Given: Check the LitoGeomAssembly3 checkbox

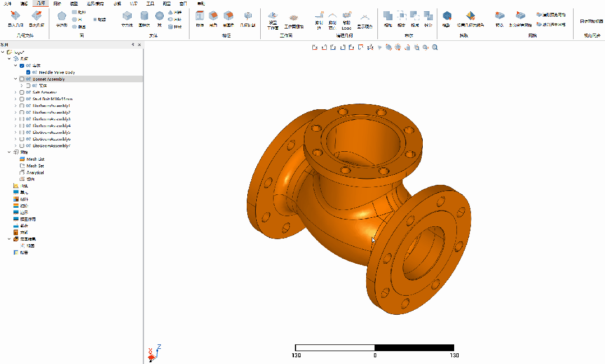Looking at the screenshot, I should click(x=22, y=119).
